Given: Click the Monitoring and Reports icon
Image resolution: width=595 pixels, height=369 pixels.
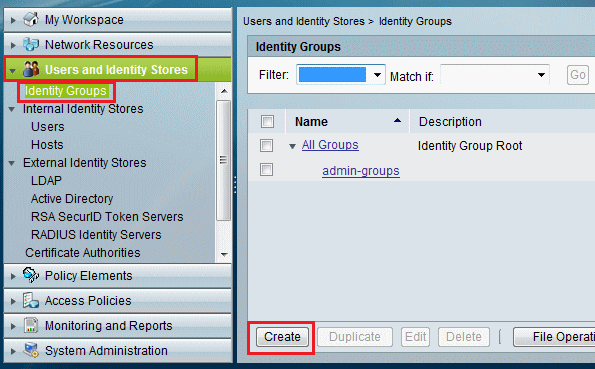Looking at the screenshot, I should tap(31, 325).
